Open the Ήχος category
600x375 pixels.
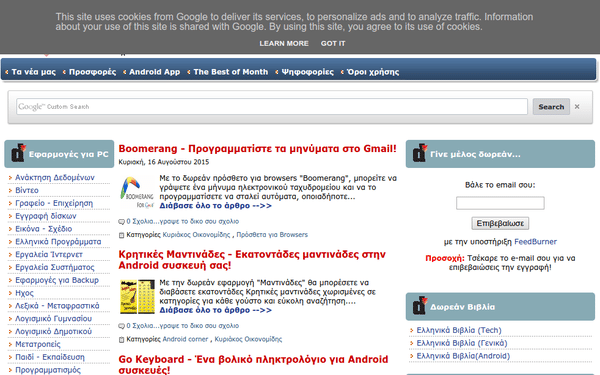point(24,293)
